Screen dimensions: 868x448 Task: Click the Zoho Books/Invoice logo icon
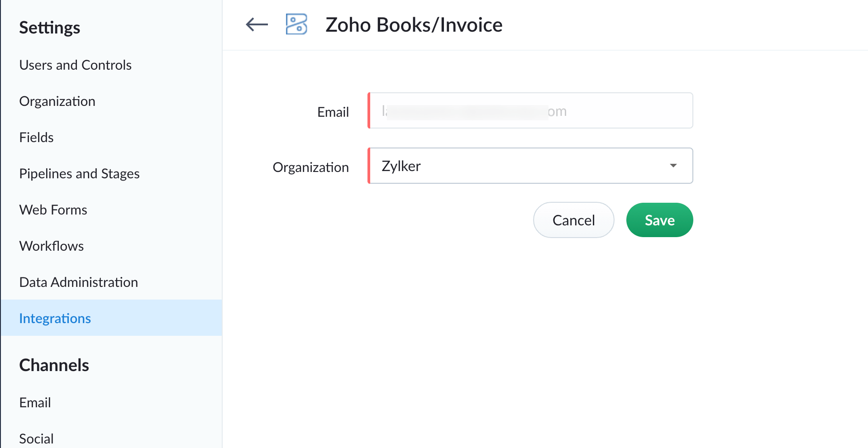296,24
